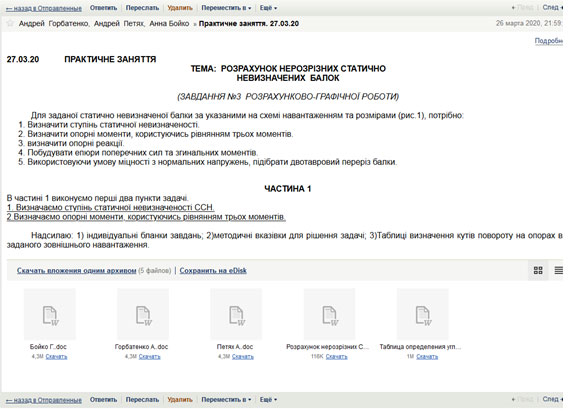Viewport: 571px width, 411px height.
Task: Switch attachments to list view
Action: 558,270
